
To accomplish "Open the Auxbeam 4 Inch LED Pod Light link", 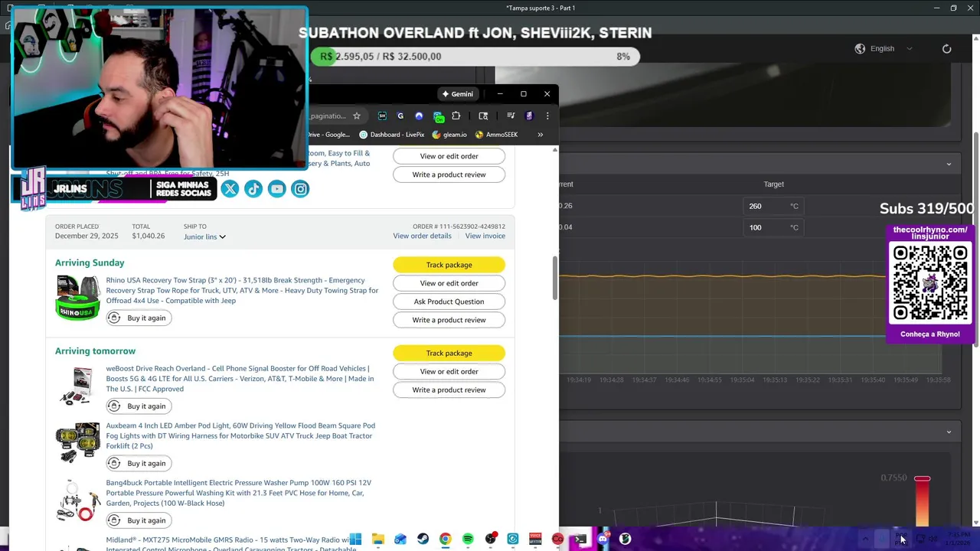I will click(x=240, y=436).
